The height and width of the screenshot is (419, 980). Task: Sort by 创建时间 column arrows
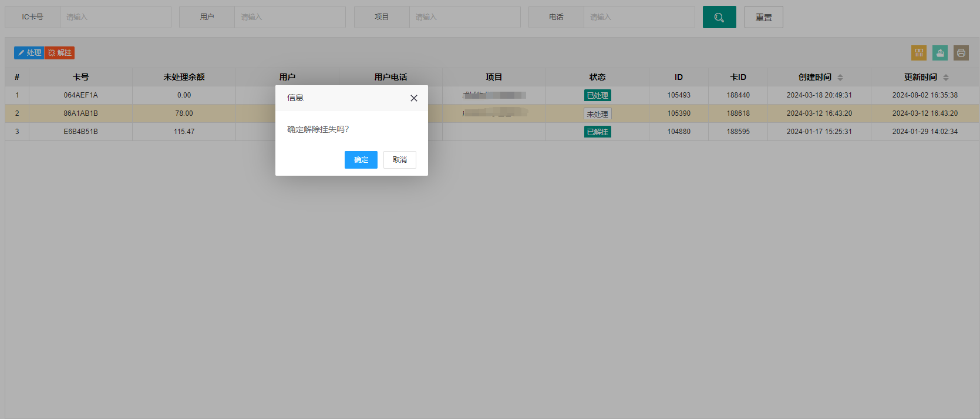click(x=840, y=78)
